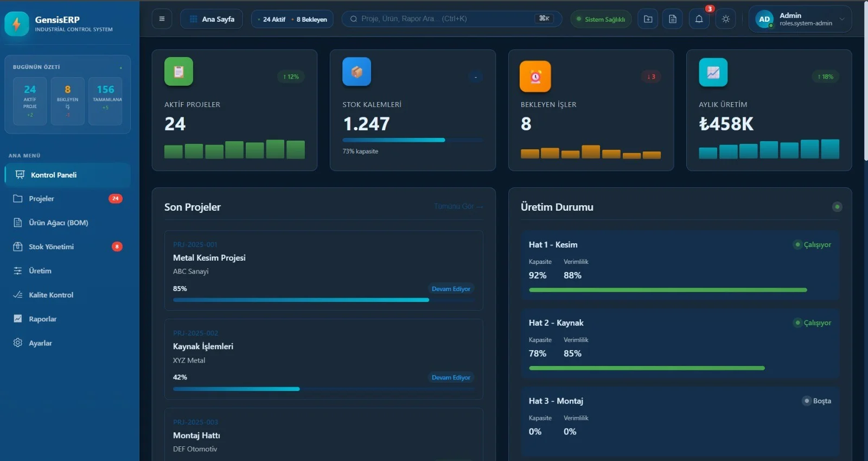
Task: Click the Üretim Durumu status indicator dot
Action: 837,207
